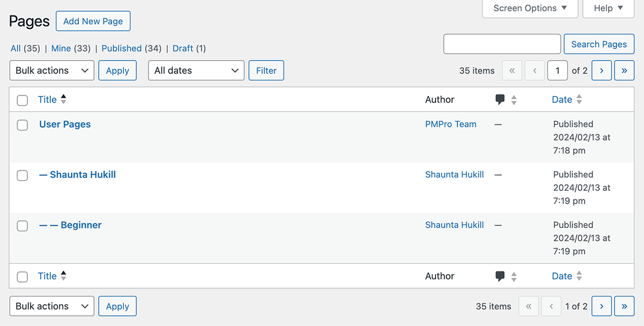Open the top Bulk actions dropdown
The width and height of the screenshot is (644, 326).
[x=52, y=70]
